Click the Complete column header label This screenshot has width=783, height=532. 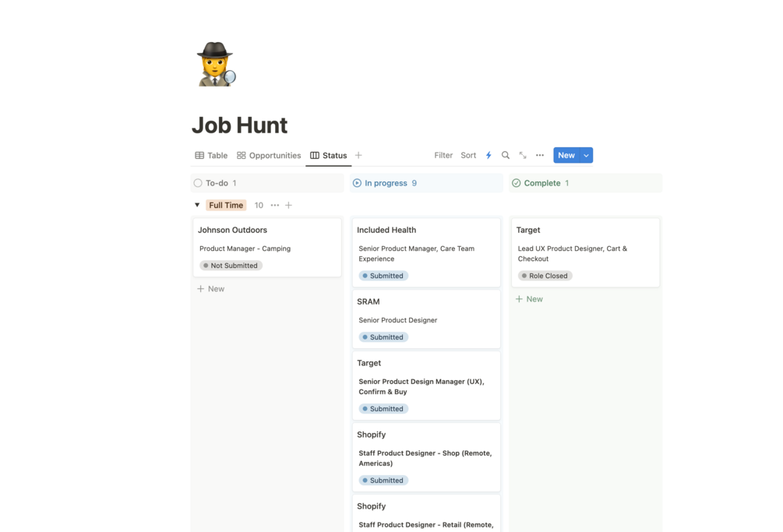pyautogui.click(x=541, y=183)
